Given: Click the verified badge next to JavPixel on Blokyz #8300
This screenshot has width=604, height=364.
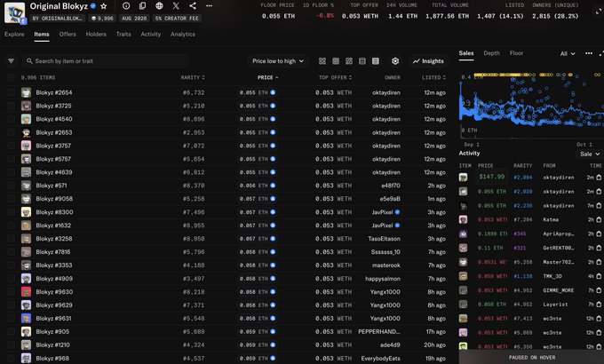Looking at the screenshot, I should (x=397, y=212).
